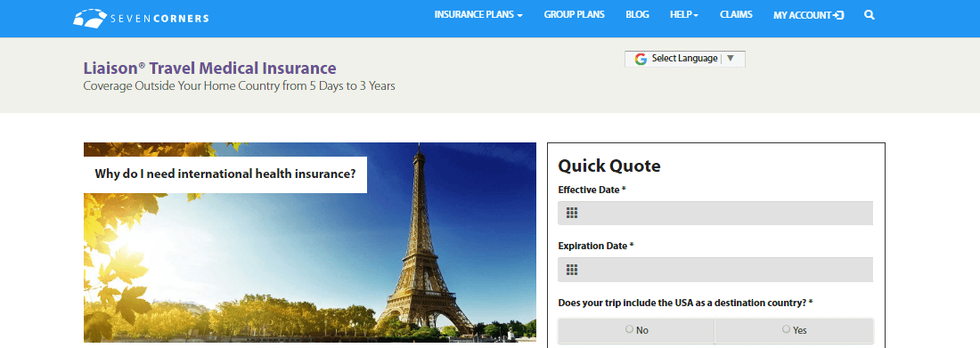980x348 pixels.
Task: Click the Effective Date calendar grid icon
Action: [x=571, y=213]
